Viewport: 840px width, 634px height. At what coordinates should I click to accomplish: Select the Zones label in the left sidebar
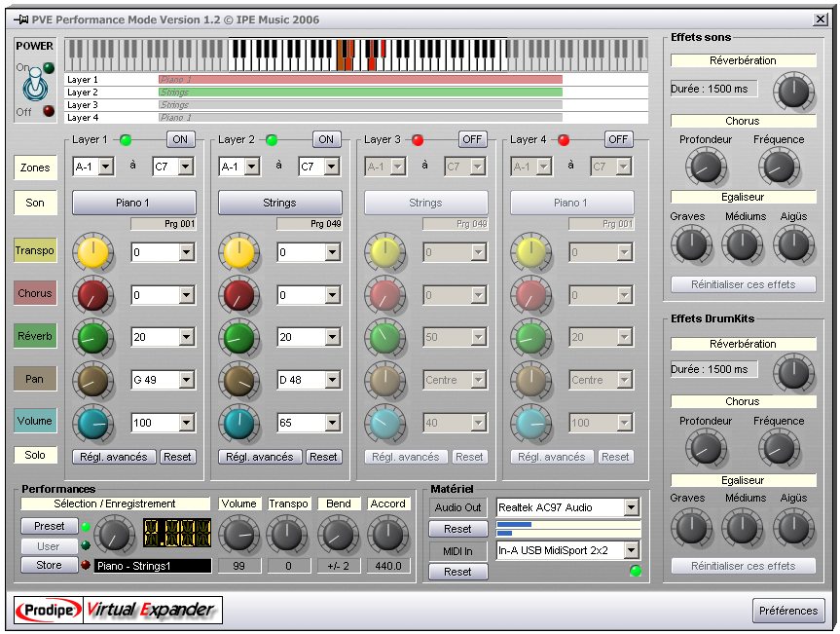click(x=35, y=168)
